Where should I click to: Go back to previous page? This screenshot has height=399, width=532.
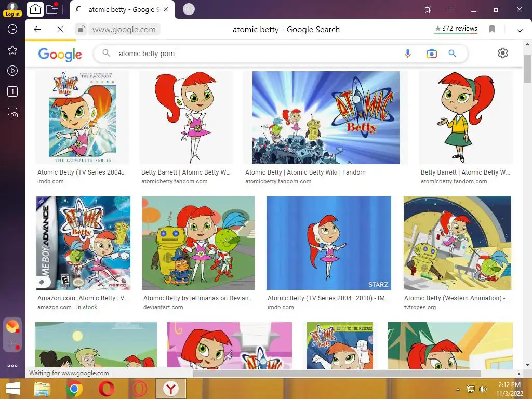click(37, 30)
